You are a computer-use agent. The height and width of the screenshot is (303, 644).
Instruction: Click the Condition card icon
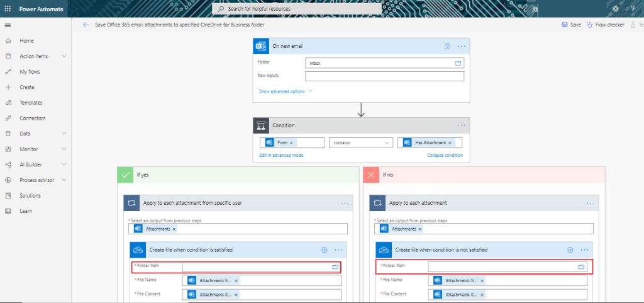click(x=261, y=125)
